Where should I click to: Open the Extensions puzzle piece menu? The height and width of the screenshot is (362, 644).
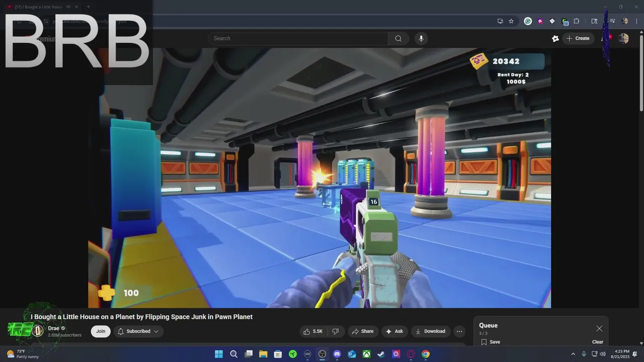click(x=577, y=21)
